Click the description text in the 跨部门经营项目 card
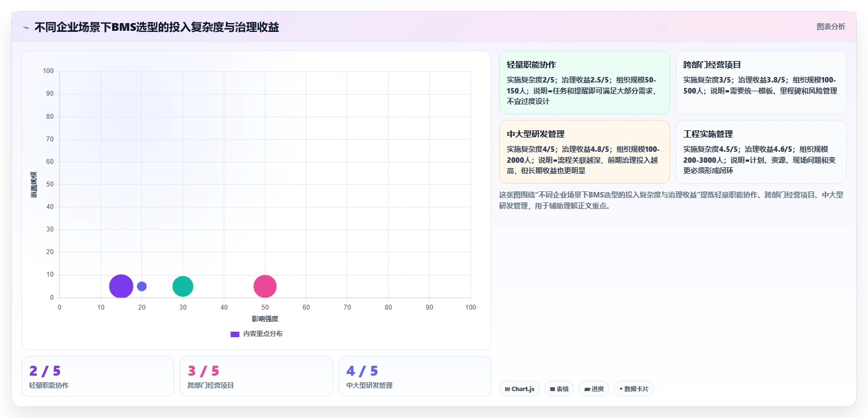Viewport: 868px width, 418px height. 760,85
